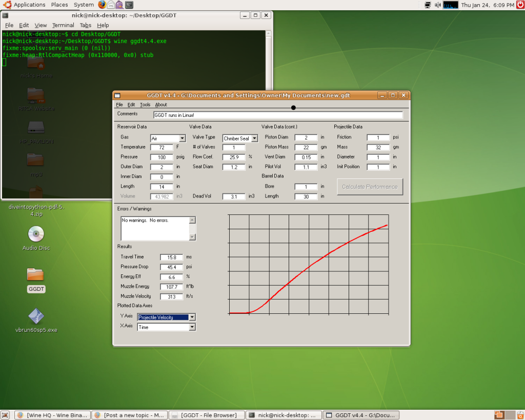Viewport: 525px width, 420px height.
Task: Open the Tools menu in GGDT
Action: click(145, 105)
